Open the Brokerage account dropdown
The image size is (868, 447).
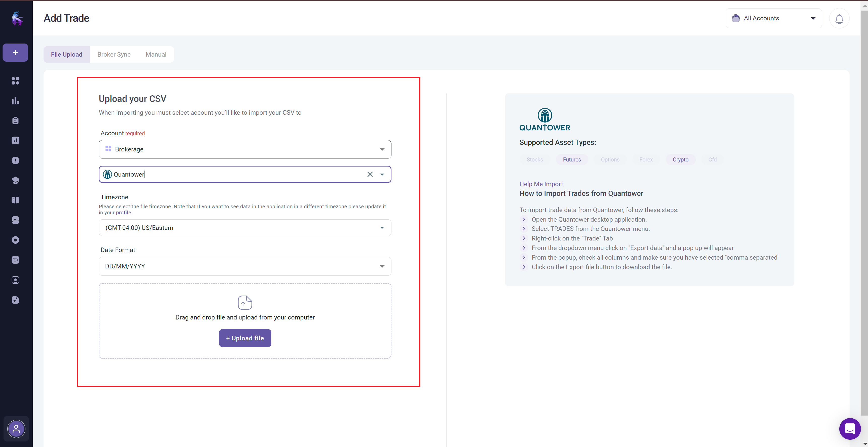tap(245, 149)
